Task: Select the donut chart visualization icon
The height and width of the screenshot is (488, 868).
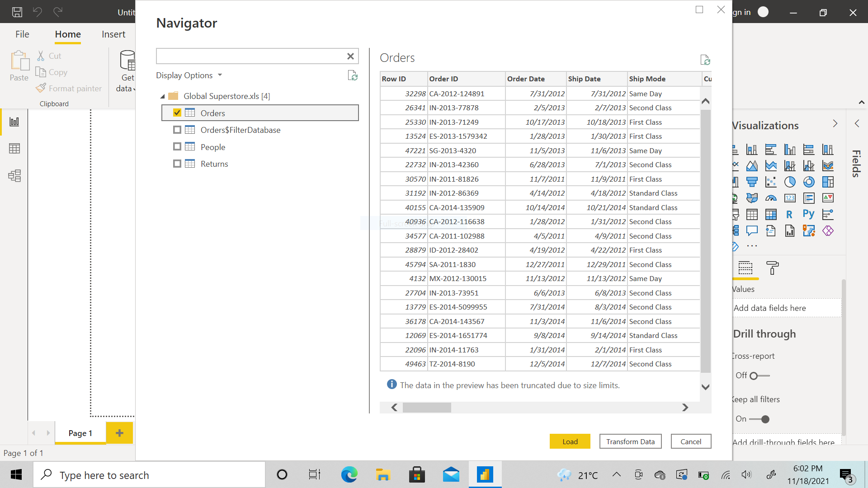Action: [x=809, y=182]
